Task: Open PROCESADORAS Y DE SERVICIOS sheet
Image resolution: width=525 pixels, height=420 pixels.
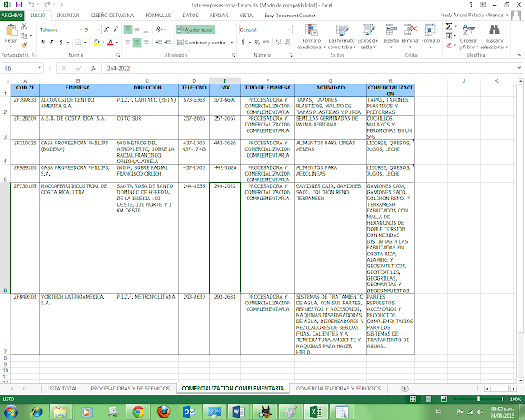Action: pyautogui.click(x=130, y=389)
